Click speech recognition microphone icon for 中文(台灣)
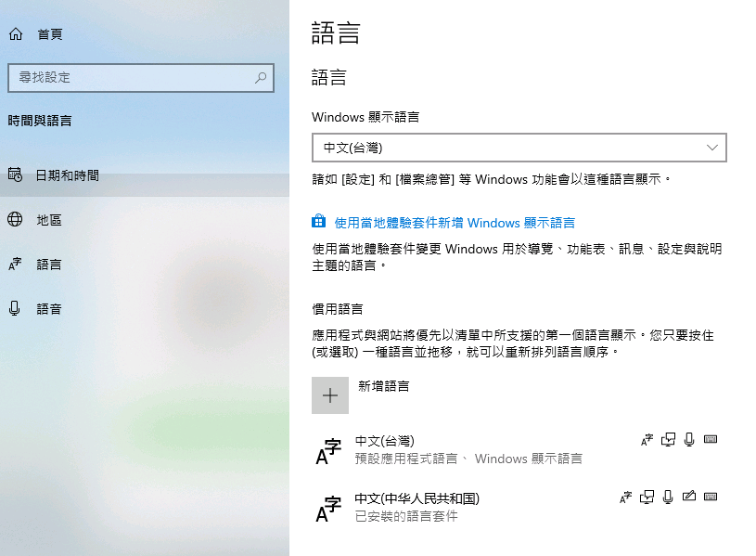The image size is (756, 556). pos(689,439)
